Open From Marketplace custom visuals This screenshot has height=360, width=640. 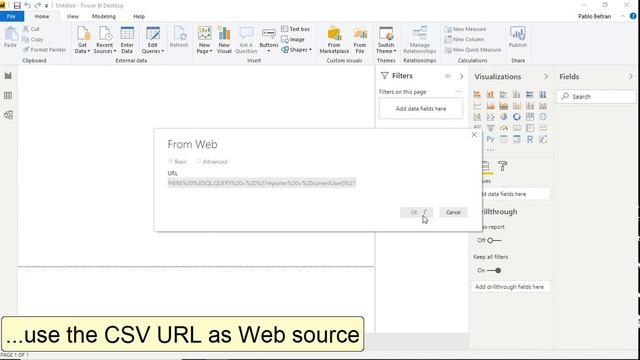[x=334, y=40]
